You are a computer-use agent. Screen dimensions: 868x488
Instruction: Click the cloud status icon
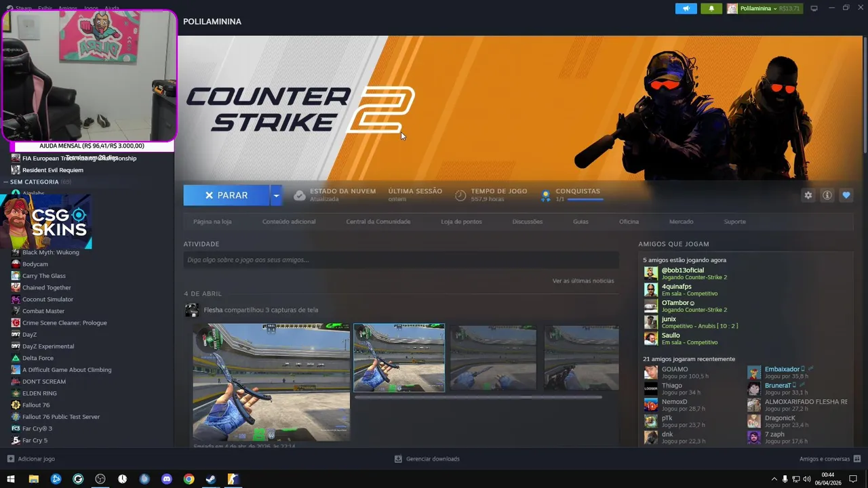click(300, 195)
